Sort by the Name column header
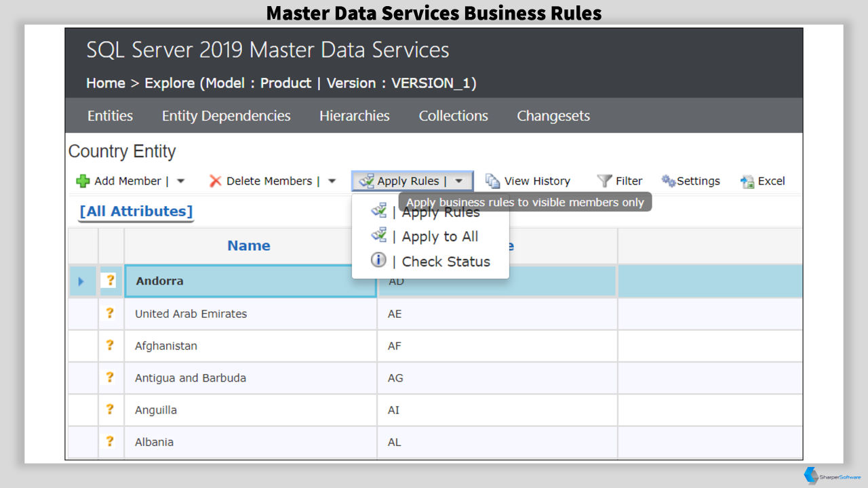Image resolution: width=868 pixels, height=488 pixels. pos(249,246)
